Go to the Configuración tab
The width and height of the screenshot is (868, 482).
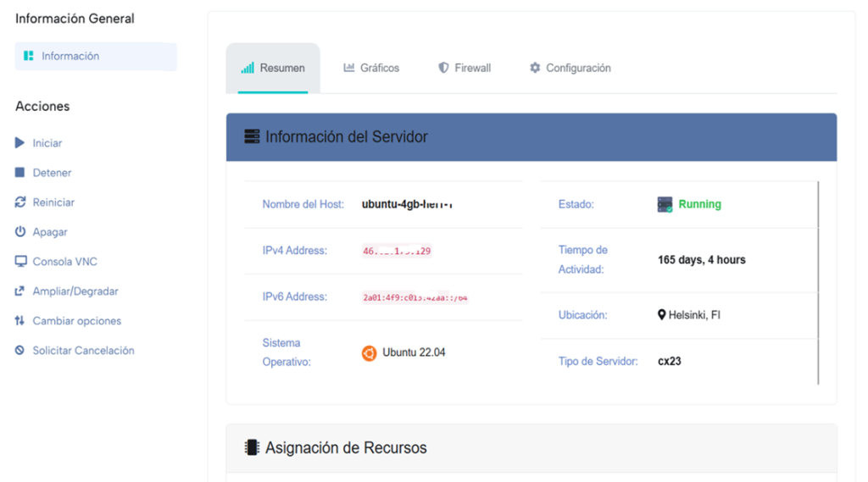570,68
